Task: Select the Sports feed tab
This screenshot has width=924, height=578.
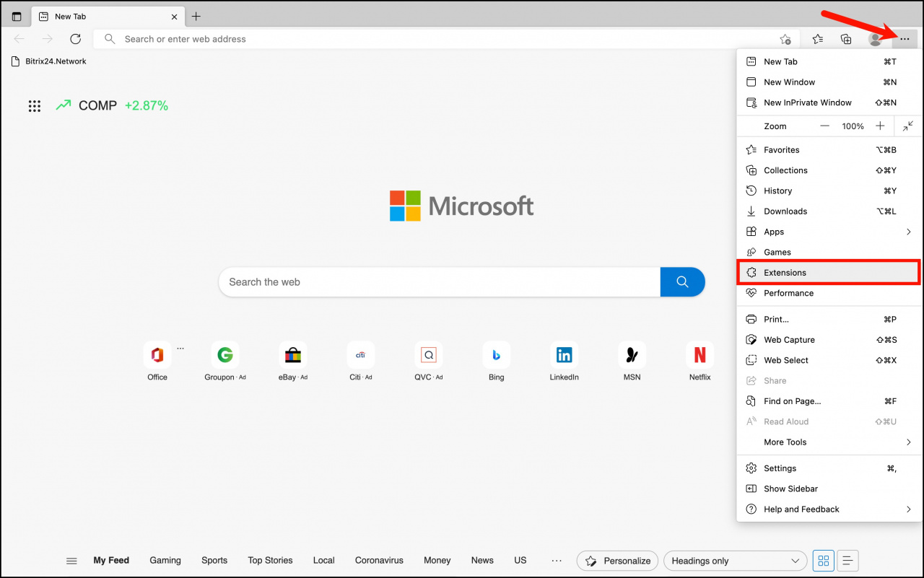Action: pos(214,561)
